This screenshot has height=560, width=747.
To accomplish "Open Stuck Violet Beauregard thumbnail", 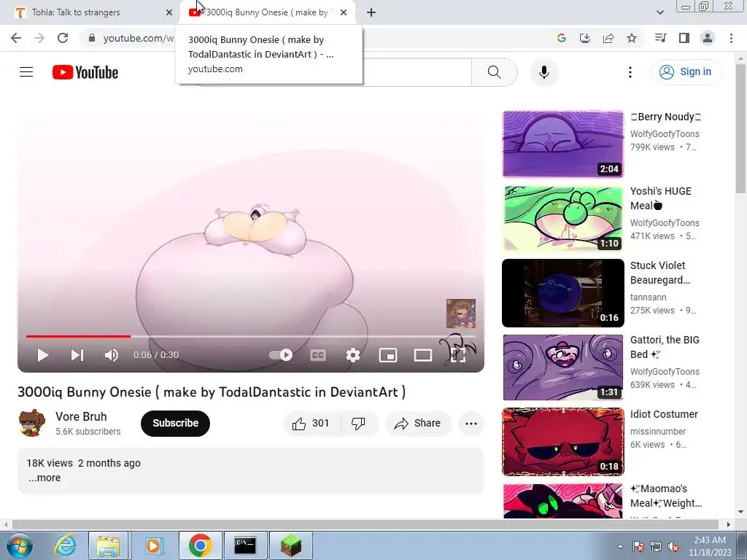I will tap(562, 293).
